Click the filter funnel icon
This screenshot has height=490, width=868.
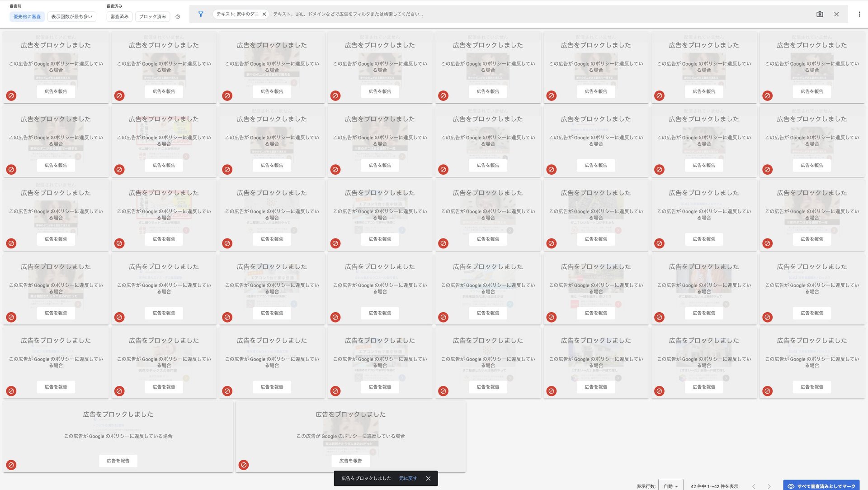point(200,14)
